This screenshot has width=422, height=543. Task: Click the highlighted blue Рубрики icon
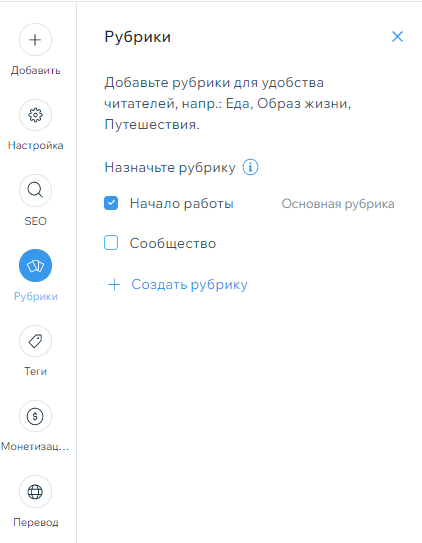pyautogui.click(x=35, y=266)
